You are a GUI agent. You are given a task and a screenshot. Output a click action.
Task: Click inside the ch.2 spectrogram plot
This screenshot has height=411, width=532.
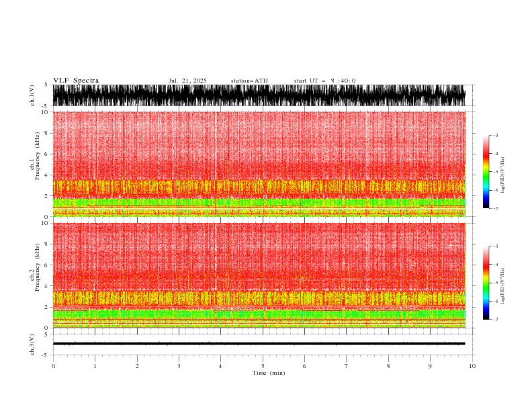tap(259, 275)
